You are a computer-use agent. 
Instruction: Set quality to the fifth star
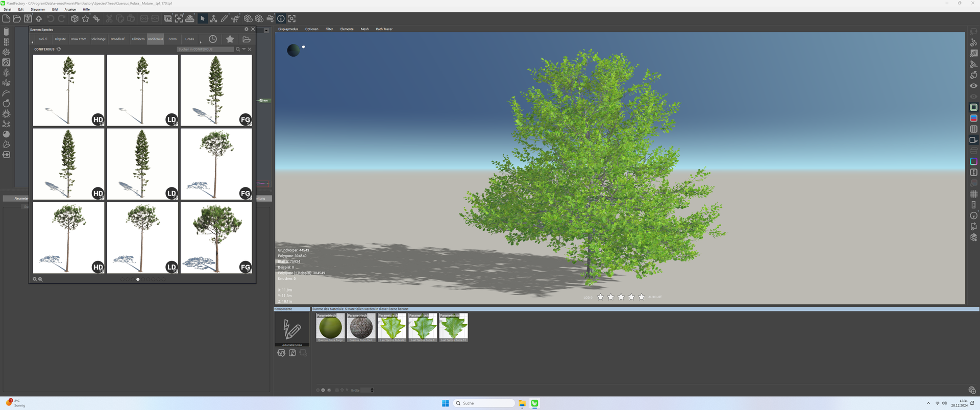642,297
